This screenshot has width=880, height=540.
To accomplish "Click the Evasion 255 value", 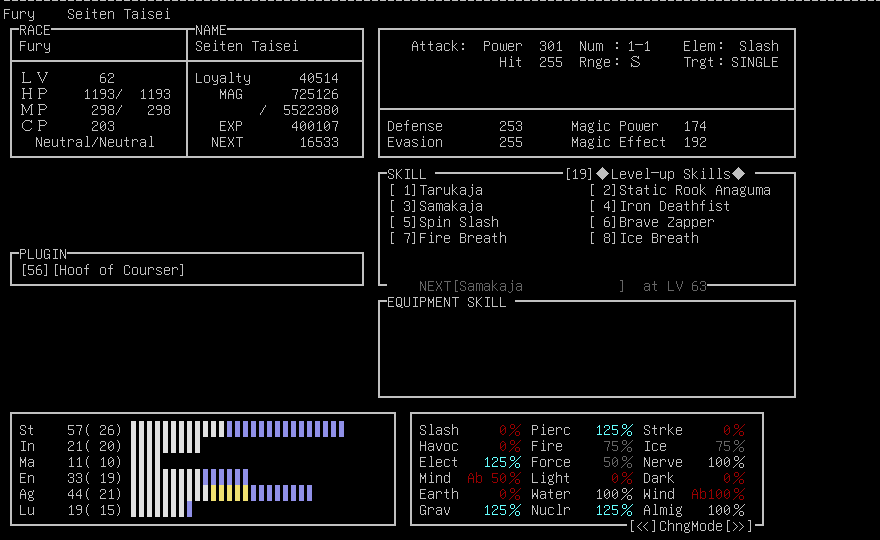I will [511, 142].
